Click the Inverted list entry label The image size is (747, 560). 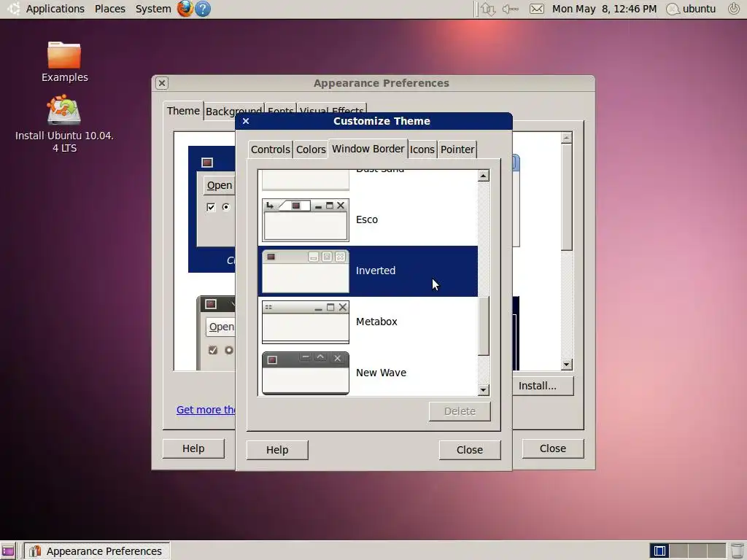376,271
